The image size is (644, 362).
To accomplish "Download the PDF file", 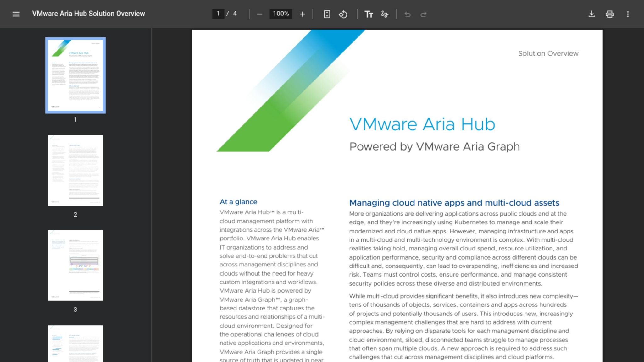I will [x=591, y=14].
